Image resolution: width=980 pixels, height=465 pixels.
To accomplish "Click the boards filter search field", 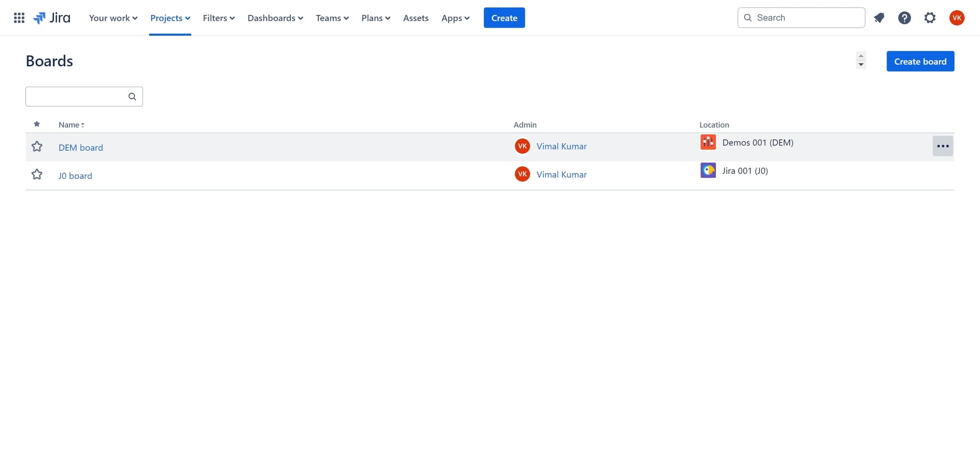I will click(x=77, y=97).
